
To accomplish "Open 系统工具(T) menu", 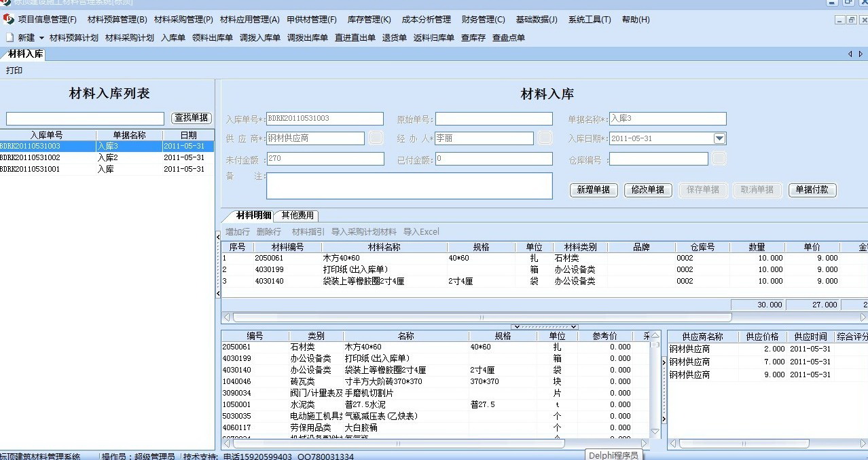I will 590,20.
